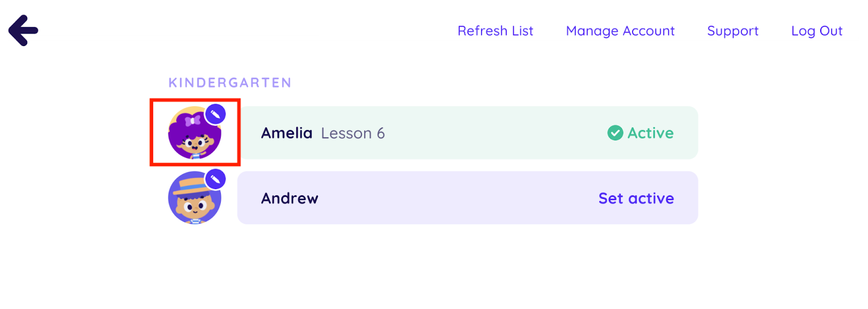The height and width of the screenshot is (309, 868).
Task: Click Refresh List in the top navigation
Action: [x=495, y=31]
